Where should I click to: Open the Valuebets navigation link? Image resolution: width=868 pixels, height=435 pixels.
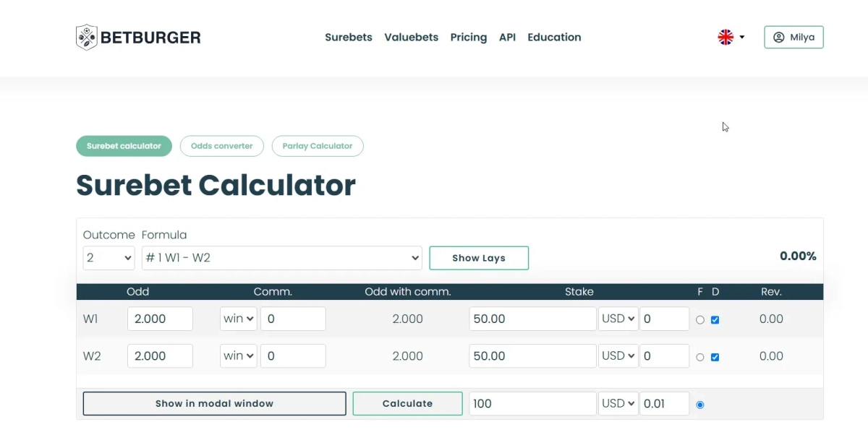pyautogui.click(x=411, y=38)
